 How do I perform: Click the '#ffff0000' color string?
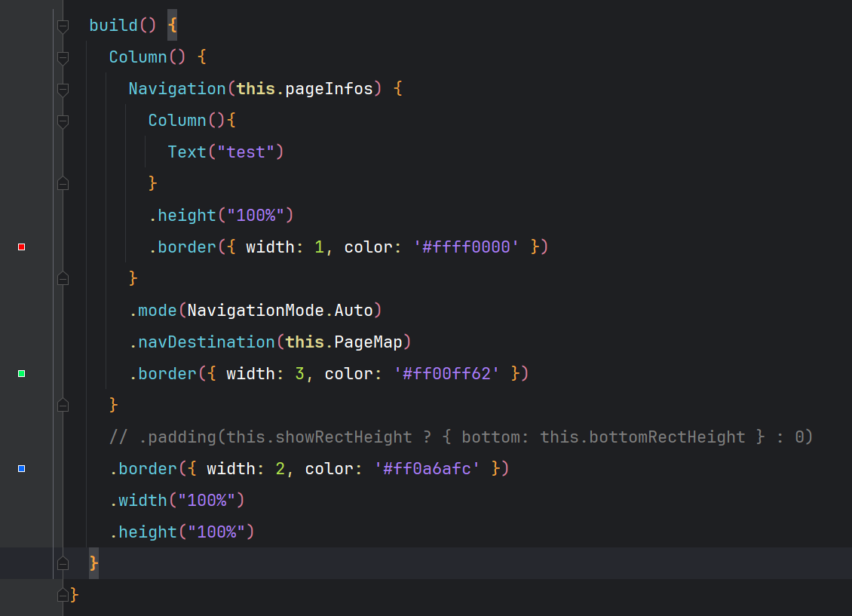click(466, 247)
